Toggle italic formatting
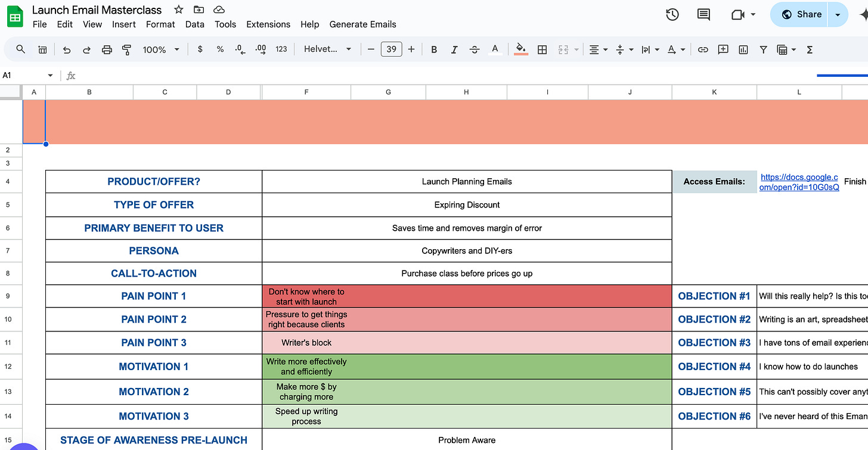868x450 pixels. 454,49
